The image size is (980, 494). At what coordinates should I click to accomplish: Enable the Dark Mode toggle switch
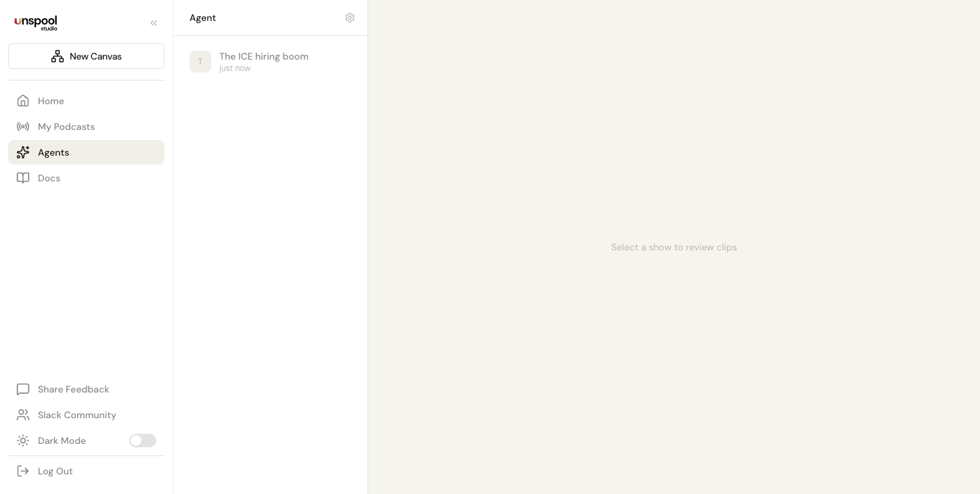(x=142, y=441)
